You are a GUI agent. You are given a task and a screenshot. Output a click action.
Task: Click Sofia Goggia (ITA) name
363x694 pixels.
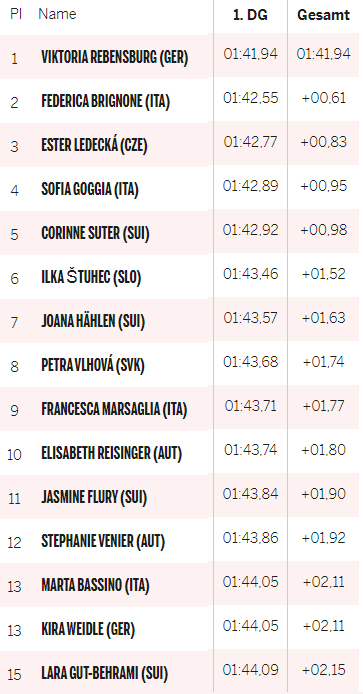coord(90,189)
